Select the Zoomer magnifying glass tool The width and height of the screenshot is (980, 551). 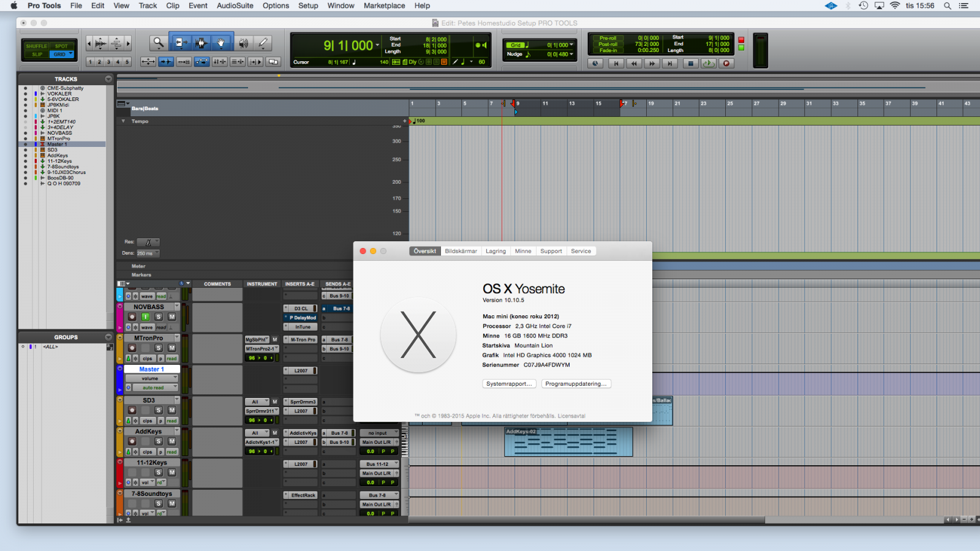point(159,43)
